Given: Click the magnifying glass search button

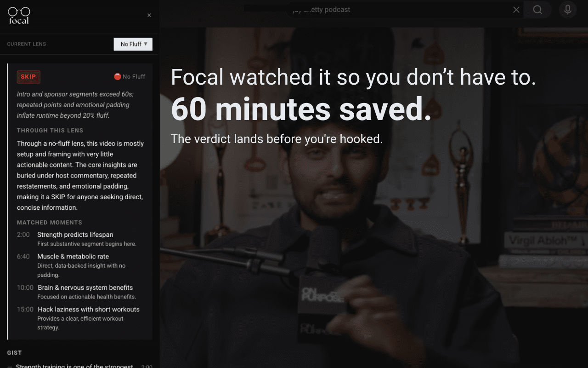Looking at the screenshot, I should click(x=537, y=10).
